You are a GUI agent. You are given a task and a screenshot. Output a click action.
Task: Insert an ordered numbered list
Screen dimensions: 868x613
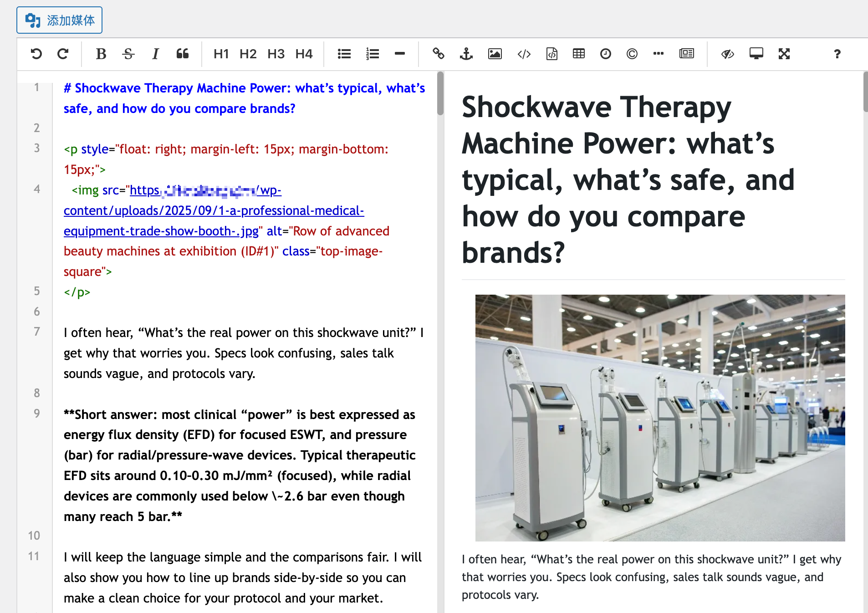pos(373,54)
